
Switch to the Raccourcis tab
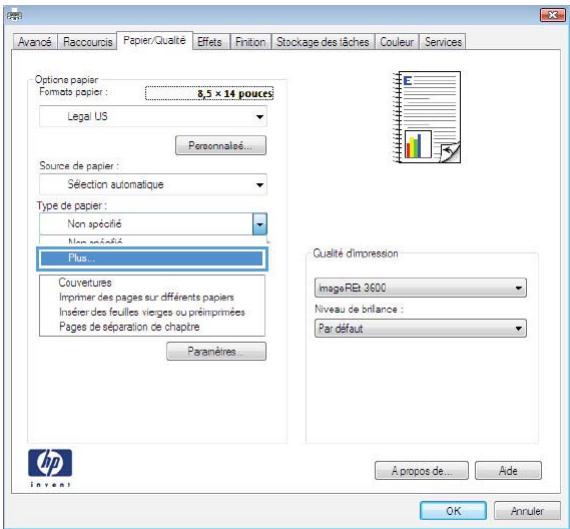click(x=88, y=42)
